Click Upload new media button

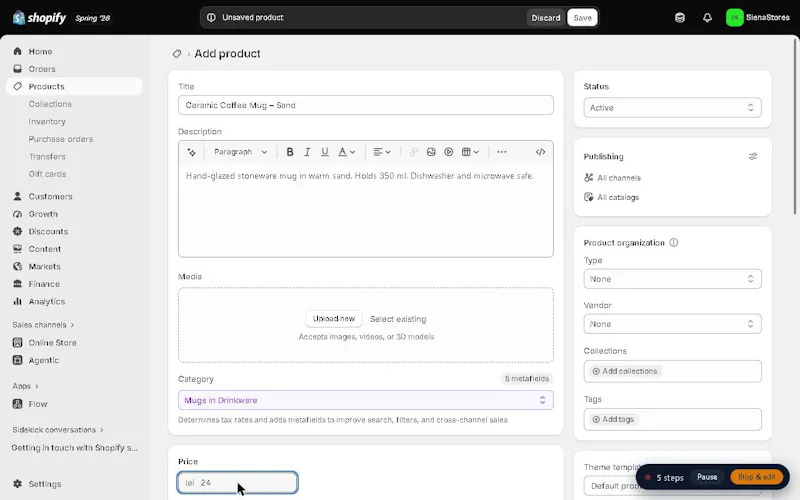click(x=334, y=319)
